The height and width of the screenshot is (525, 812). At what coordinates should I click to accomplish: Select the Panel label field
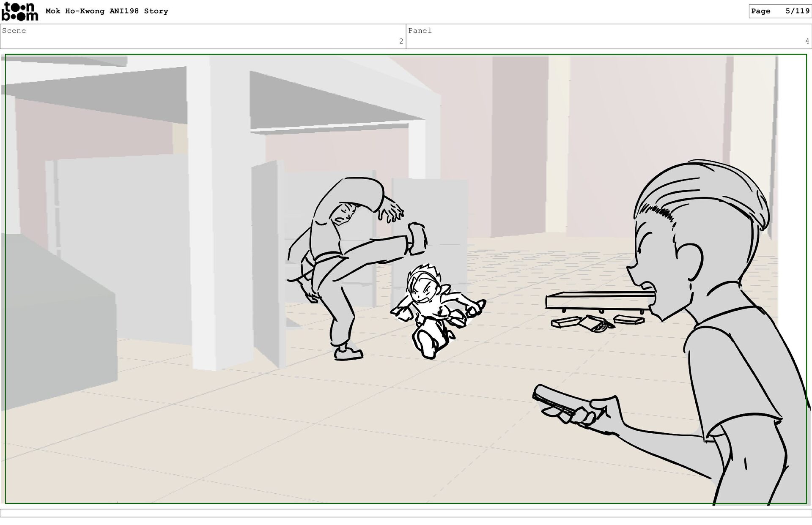(x=420, y=31)
